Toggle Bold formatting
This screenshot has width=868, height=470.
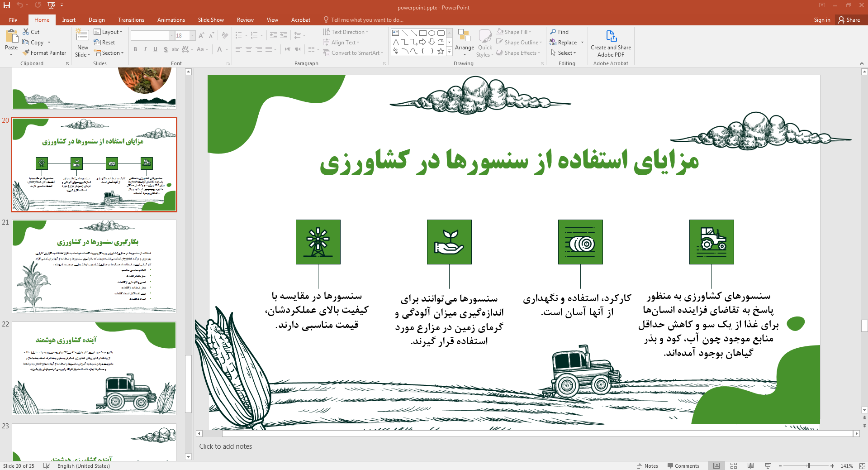pos(135,49)
